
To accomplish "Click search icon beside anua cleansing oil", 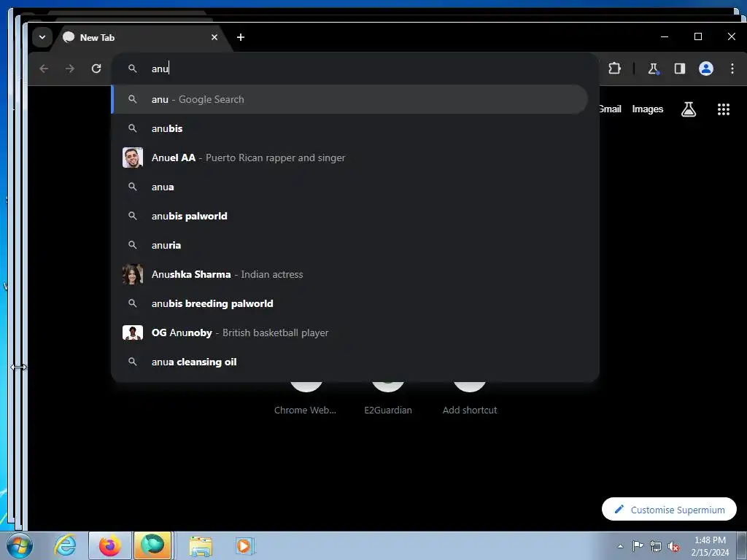I will point(133,362).
